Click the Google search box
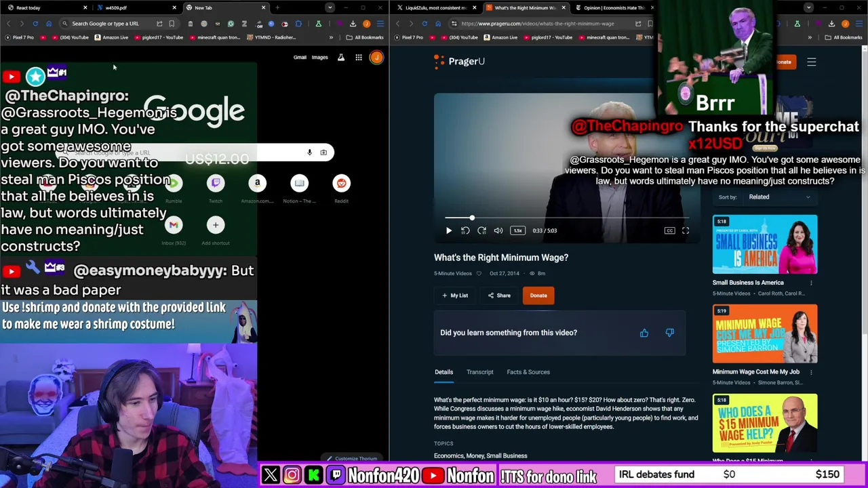868x488 pixels. (193, 152)
